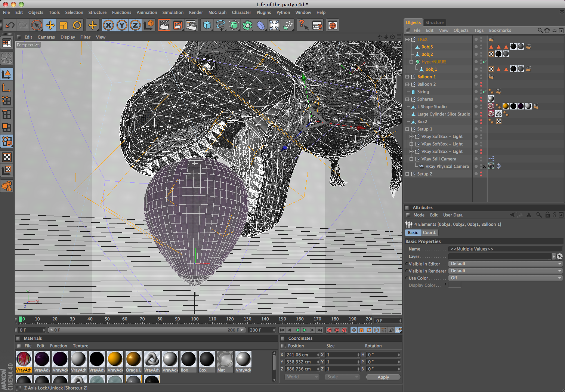
Task: Click frame 100 on the timeline ruler
Action: click(x=195, y=320)
